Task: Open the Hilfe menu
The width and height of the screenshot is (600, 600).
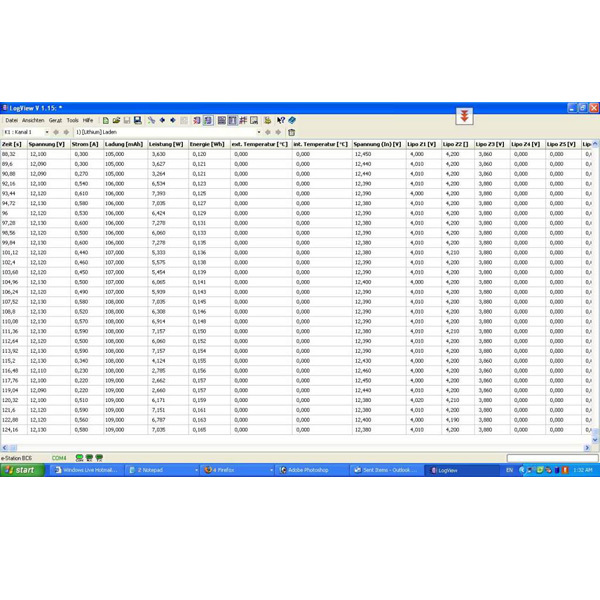Action: coord(88,121)
